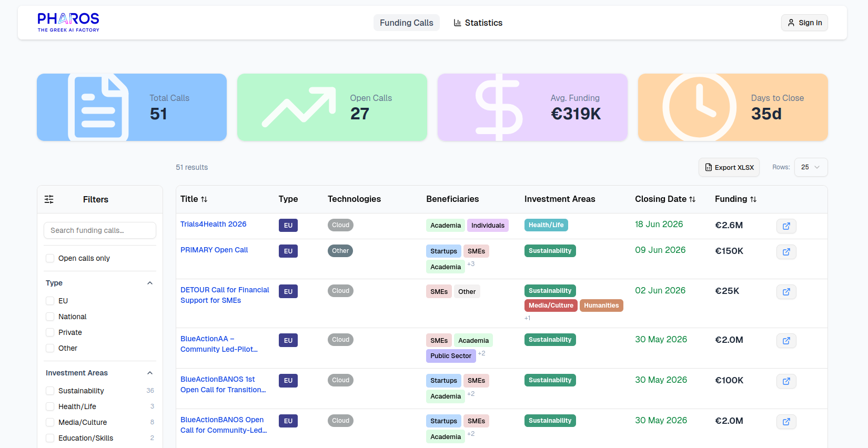Click the Title sort arrows icon
868x448 pixels.
point(204,199)
